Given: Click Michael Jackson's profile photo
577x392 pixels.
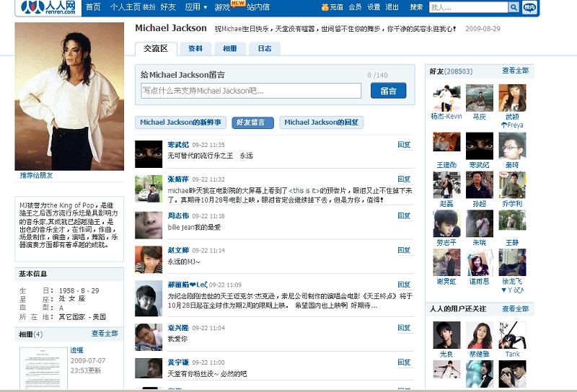Looking at the screenshot, I should 69,97.
